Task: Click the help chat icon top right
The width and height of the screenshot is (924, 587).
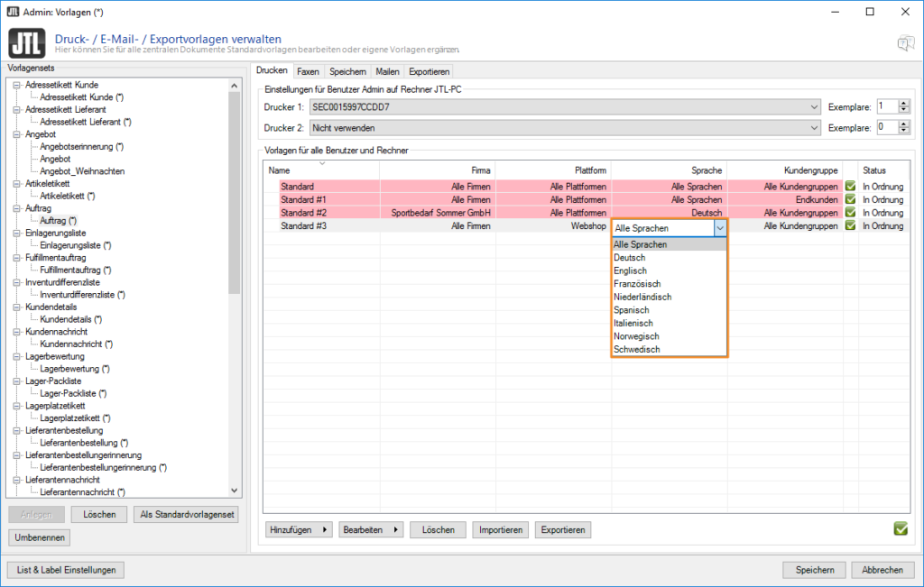Action: coord(904,44)
